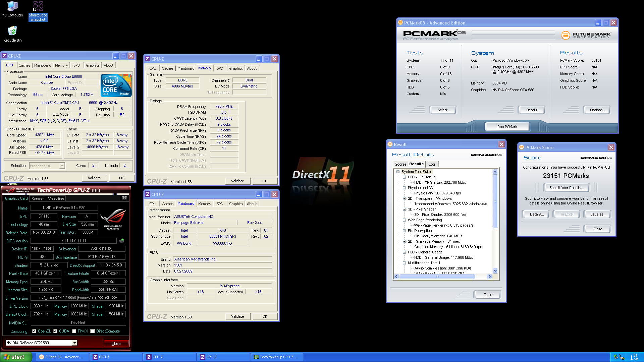Open the Processor #1 selection dropdown
The image size is (644, 362).
point(62,166)
